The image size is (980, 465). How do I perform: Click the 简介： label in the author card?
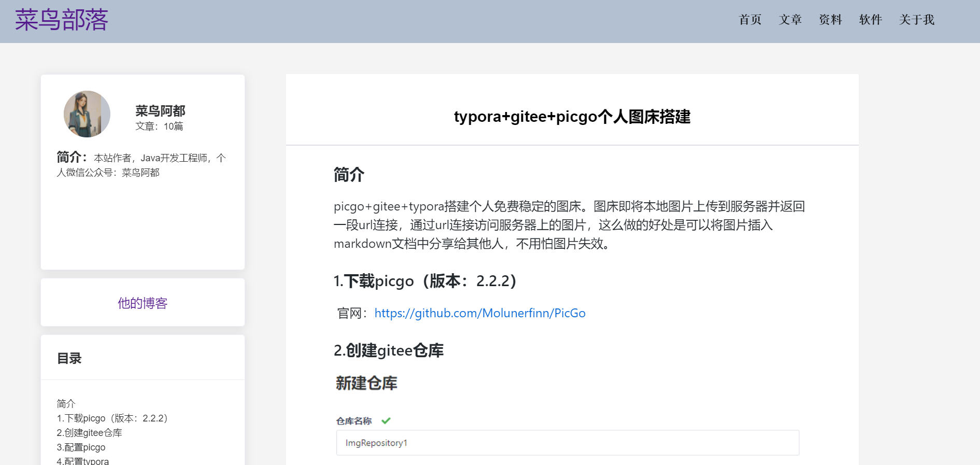click(72, 157)
